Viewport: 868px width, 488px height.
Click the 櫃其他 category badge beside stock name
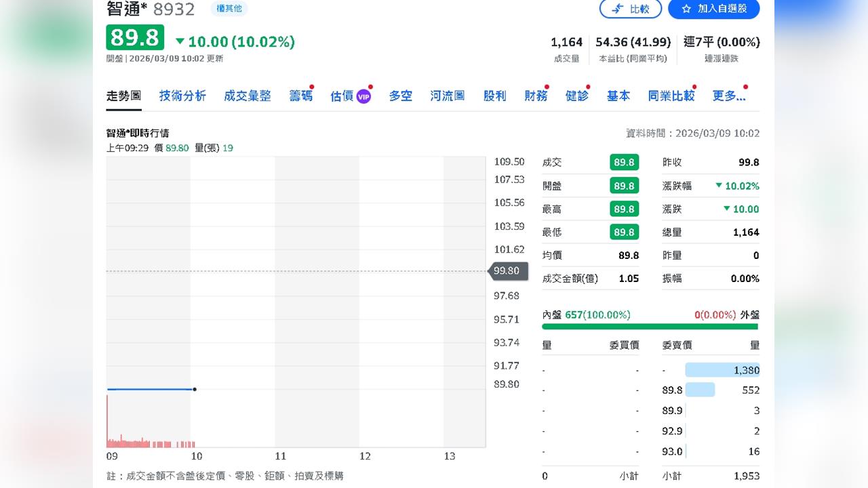coord(229,9)
